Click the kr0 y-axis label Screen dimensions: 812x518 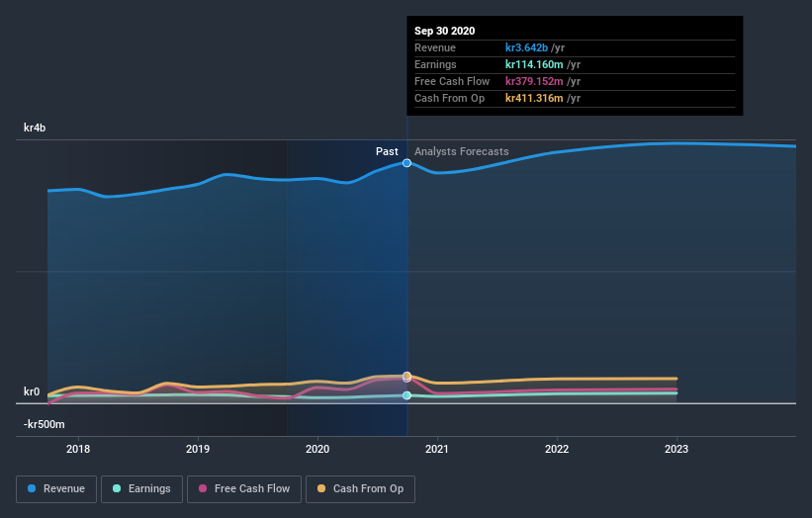click(32, 391)
